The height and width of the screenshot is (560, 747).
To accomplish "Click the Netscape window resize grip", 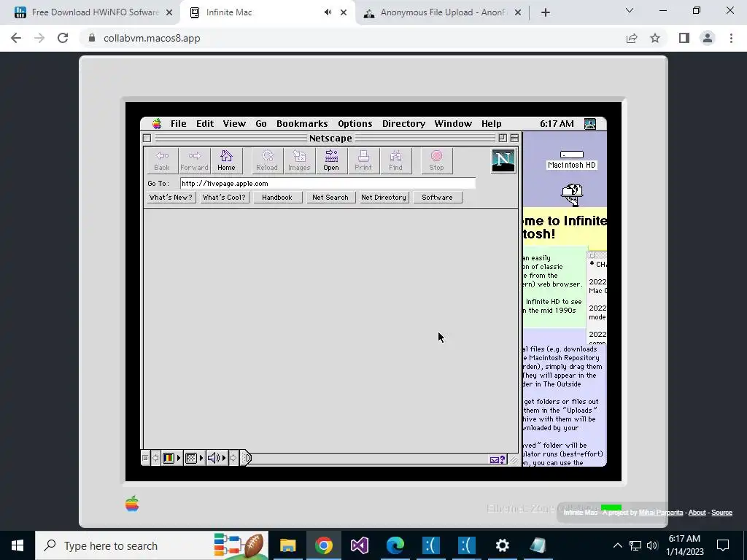I will click(x=514, y=459).
